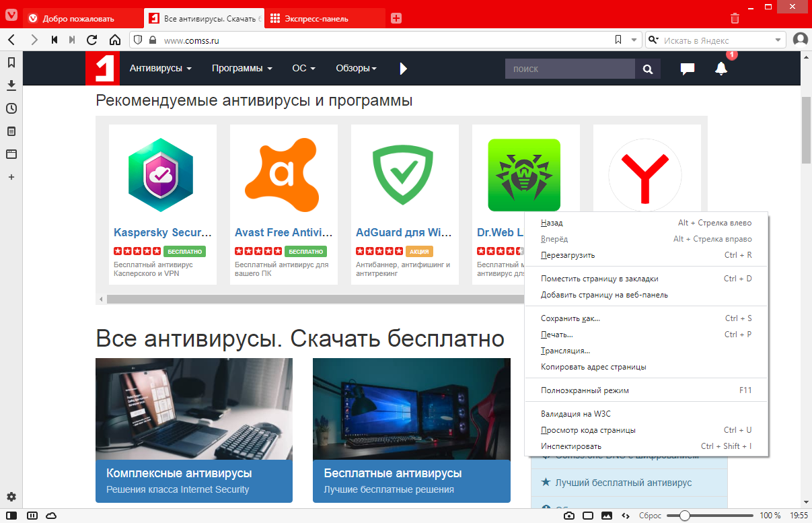Open search field dropdown arrow
Screen dimensions: 812x523
point(778,40)
